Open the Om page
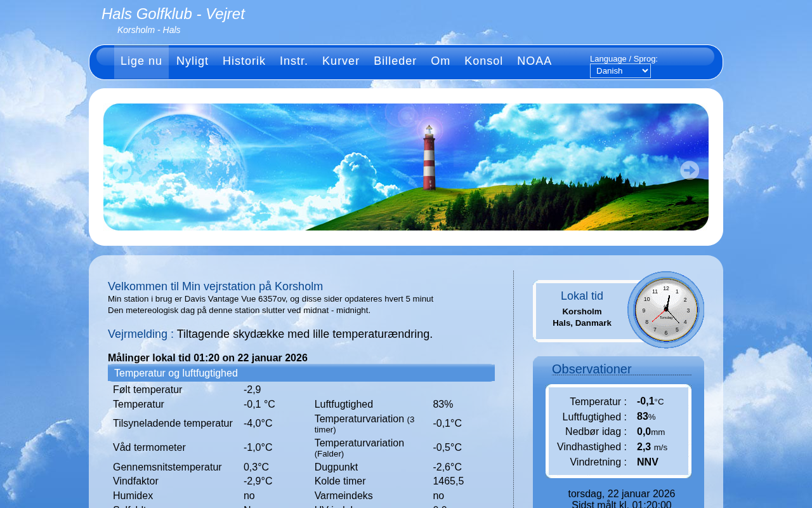The height and width of the screenshot is (508, 812). click(x=440, y=62)
